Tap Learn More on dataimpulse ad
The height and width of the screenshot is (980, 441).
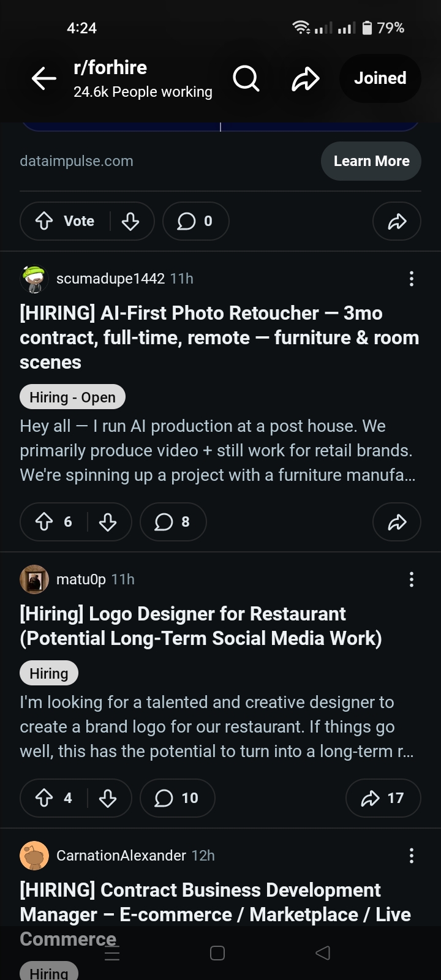point(371,161)
